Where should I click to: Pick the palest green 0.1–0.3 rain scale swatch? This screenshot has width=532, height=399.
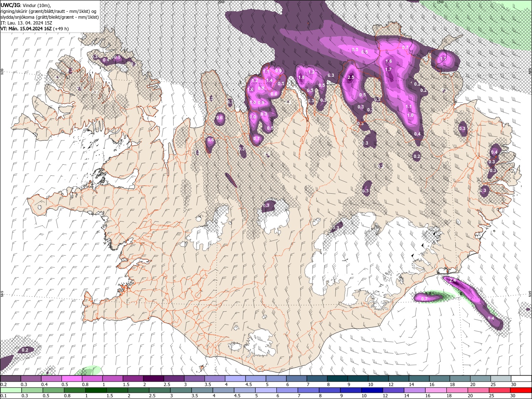[10, 390]
